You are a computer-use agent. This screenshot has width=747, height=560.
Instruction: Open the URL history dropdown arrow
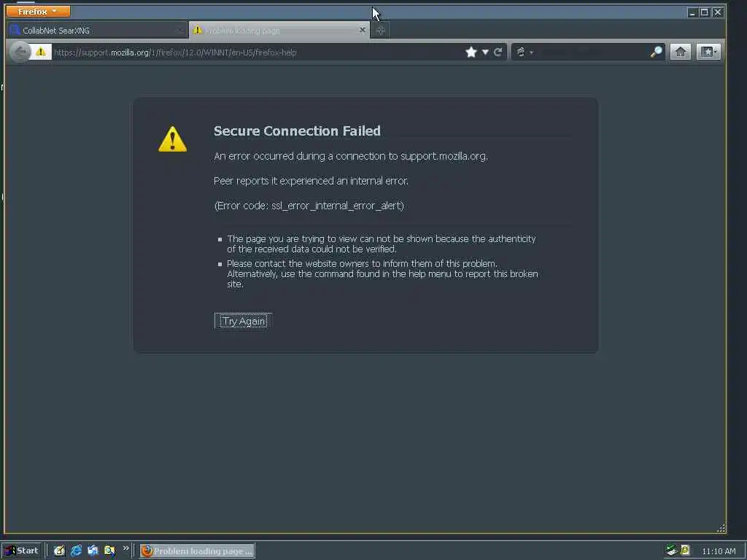(x=485, y=52)
